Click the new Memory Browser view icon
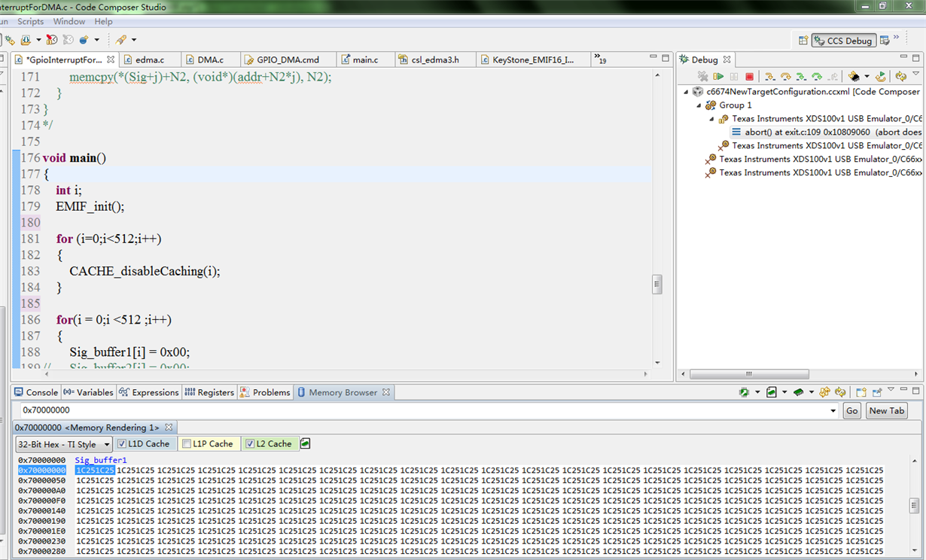Viewport: 926px width, 560px height. coord(861,392)
